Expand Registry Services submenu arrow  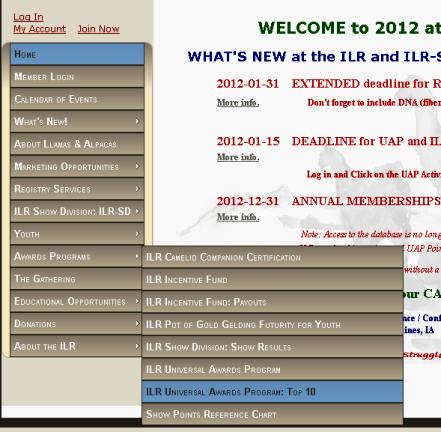coord(137,189)
